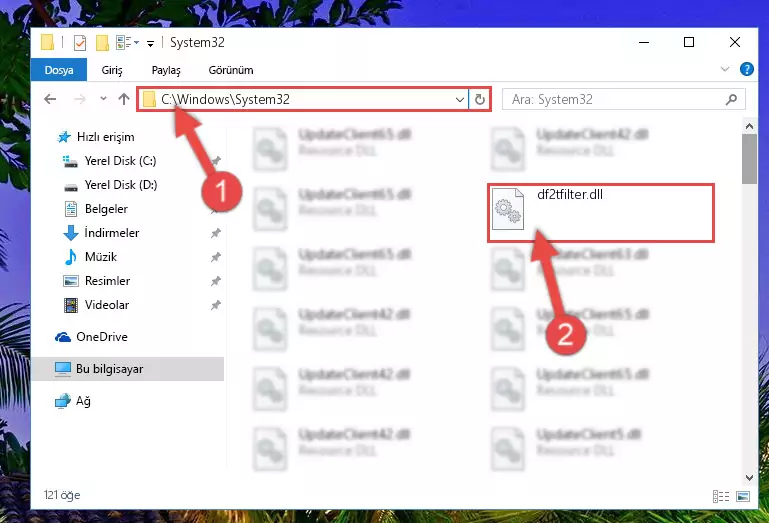Select the df2tfilter.dll file name
Image resolution: width=769 pixels, height=523 pixels.
coord(570,195)
